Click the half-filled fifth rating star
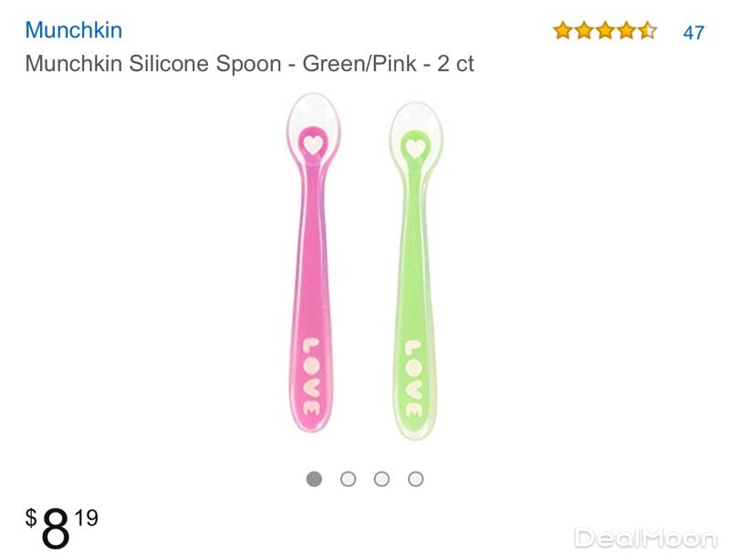 [x=647, y=31]
